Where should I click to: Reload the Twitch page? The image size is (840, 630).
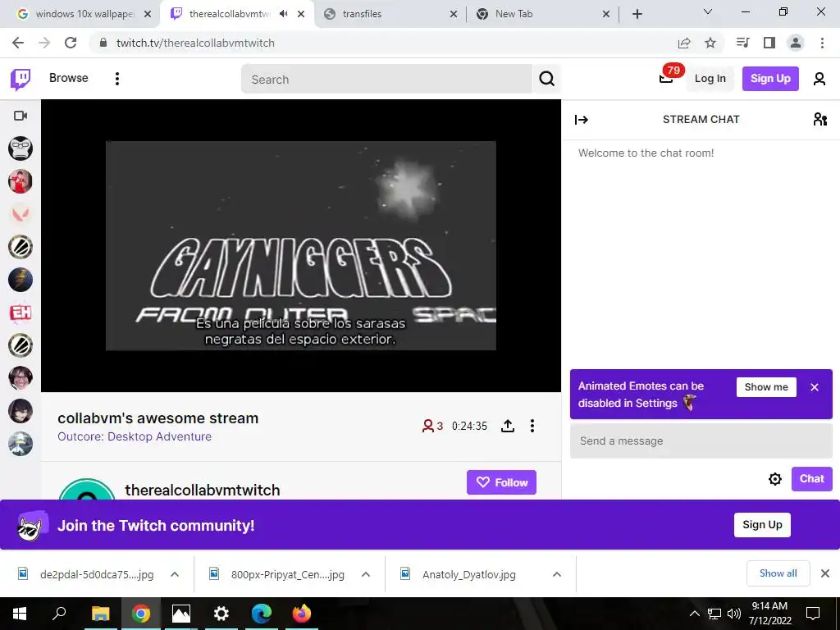71,43
